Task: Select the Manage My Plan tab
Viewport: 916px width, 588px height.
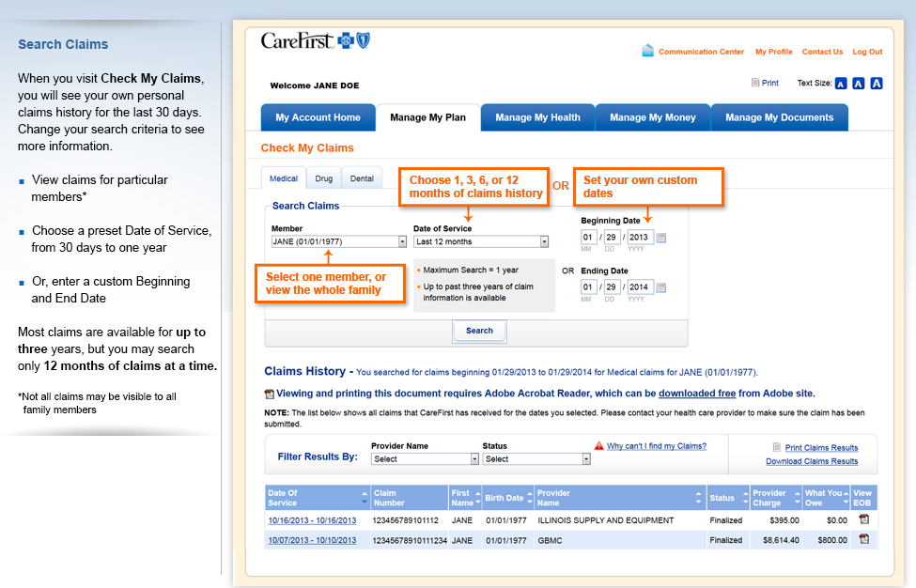Action: coord(427,117)
